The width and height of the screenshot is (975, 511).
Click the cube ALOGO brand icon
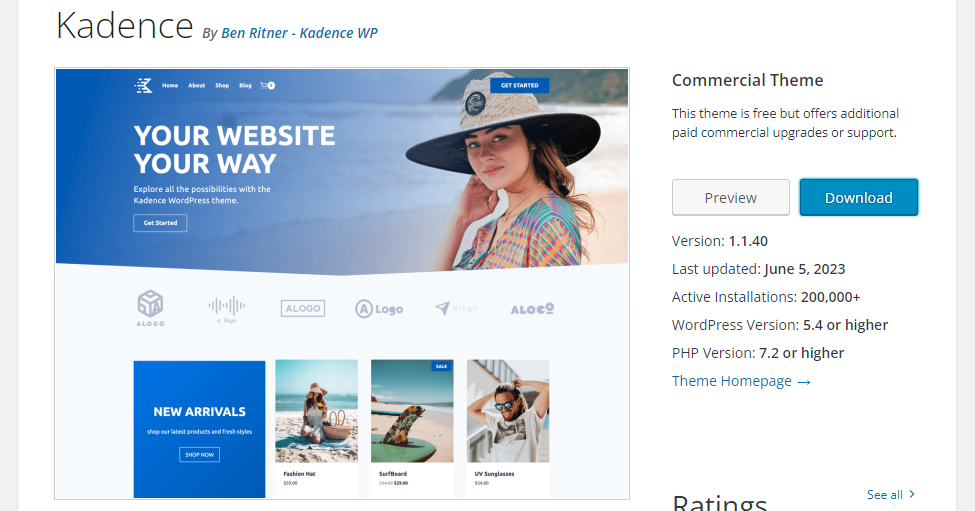[150, 308]
